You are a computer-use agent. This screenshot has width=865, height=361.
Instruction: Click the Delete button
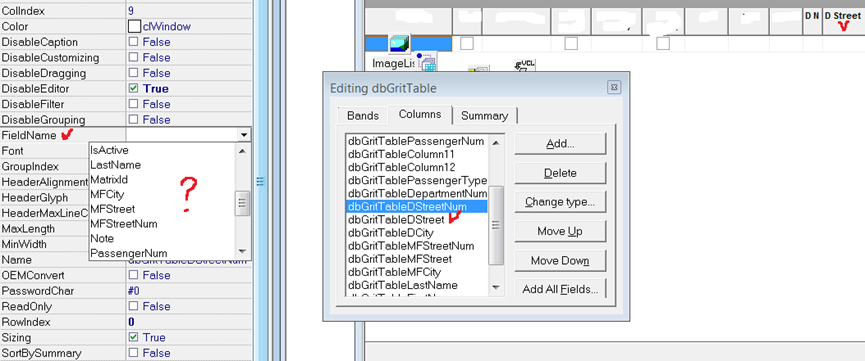tap(560, 173)
